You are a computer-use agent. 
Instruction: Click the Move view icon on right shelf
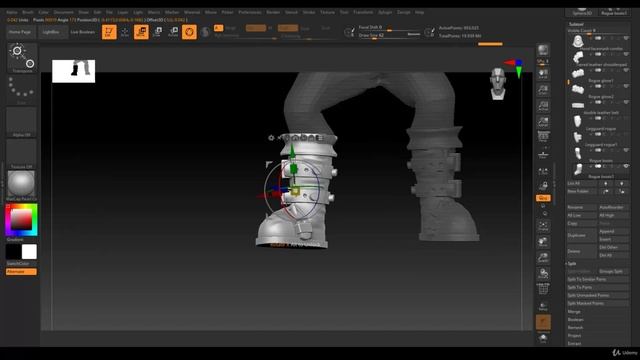coord(543,242)
